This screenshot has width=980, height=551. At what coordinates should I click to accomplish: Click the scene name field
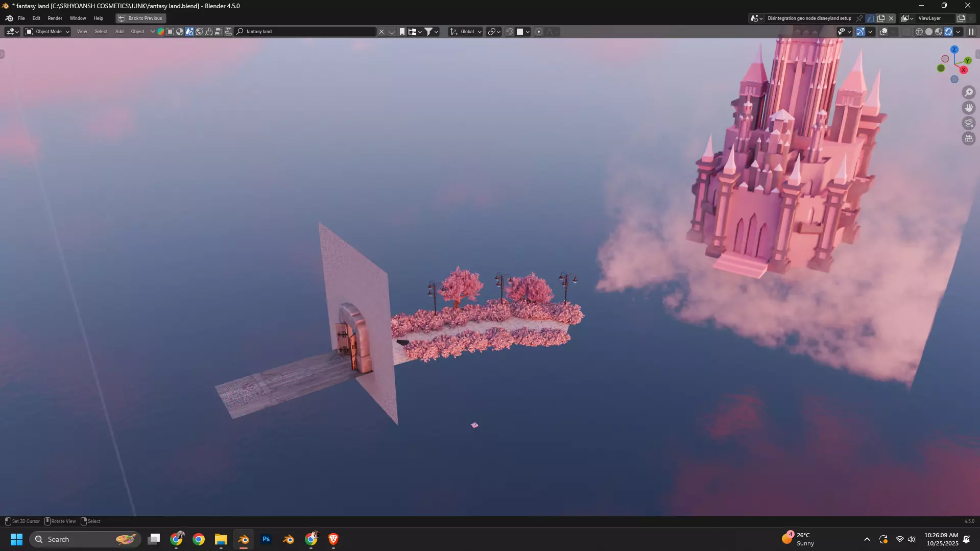(809, 18)
